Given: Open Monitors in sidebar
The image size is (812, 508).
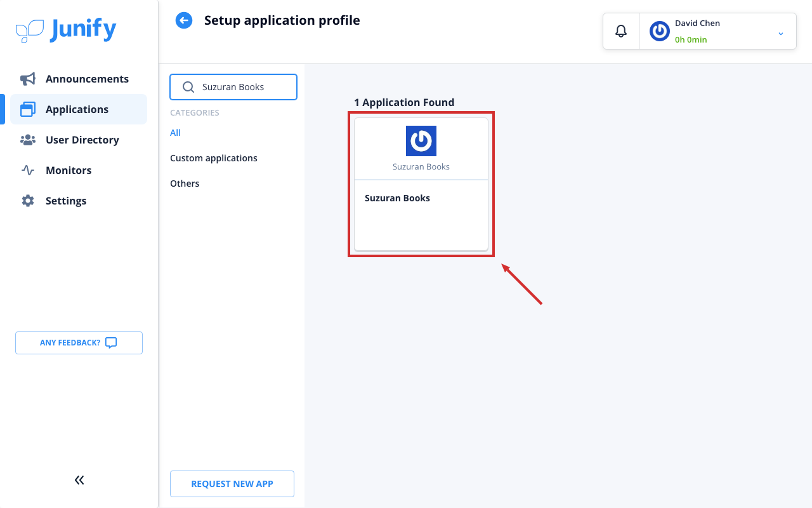Looking at the screenshot, I should click(79, 170).
